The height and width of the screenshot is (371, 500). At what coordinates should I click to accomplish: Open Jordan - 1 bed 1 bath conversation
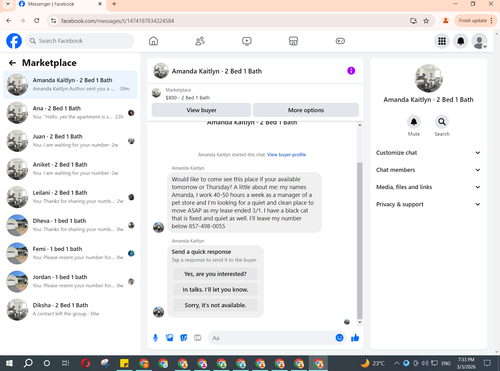70,281
